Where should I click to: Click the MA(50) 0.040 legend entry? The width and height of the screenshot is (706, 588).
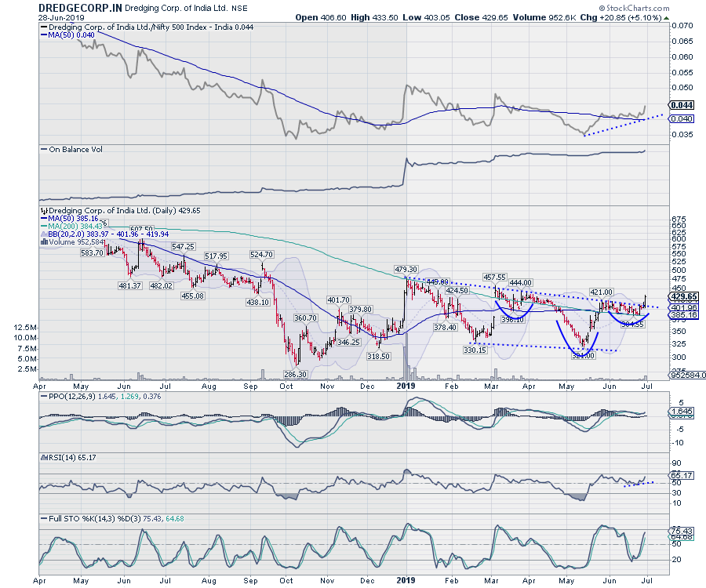coord(68,34)
